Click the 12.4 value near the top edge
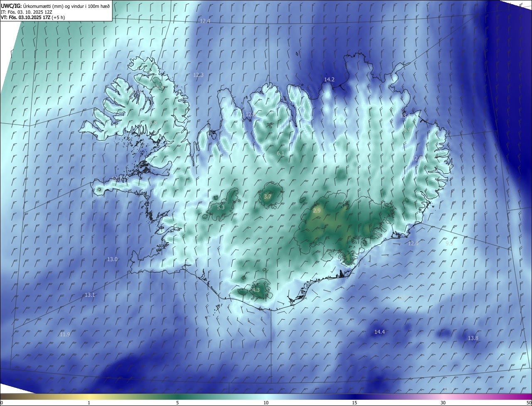Screen dimensions: 532x406 [x=205, y=21]
